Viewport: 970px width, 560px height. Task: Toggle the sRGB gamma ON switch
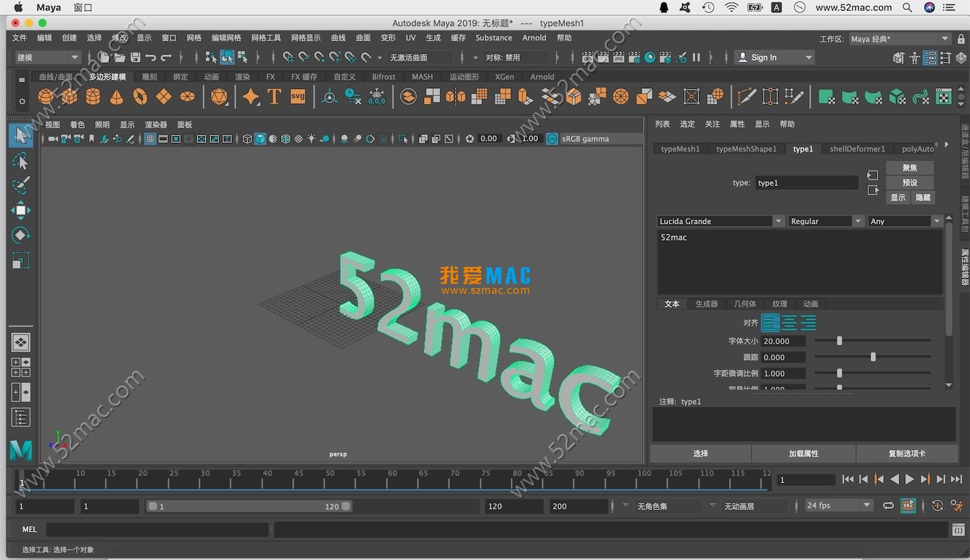tap(551, 138)
